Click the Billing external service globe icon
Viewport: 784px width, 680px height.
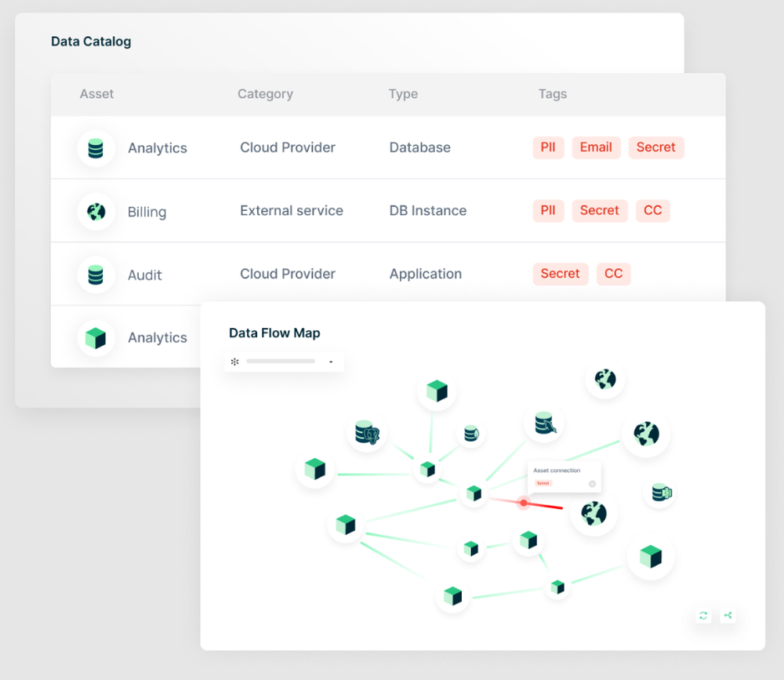click(x=96, y=211)
